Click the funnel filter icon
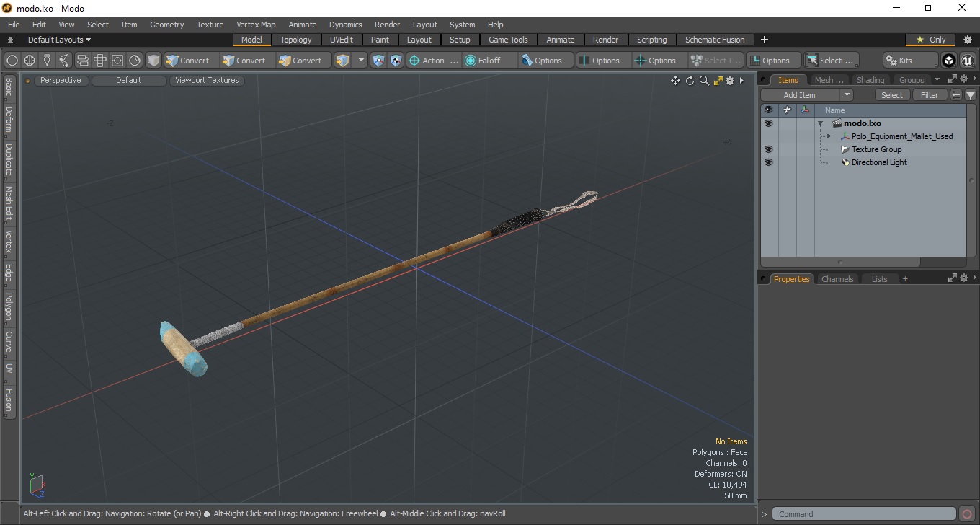Screen dimensions: 980x525 point(971,95)
